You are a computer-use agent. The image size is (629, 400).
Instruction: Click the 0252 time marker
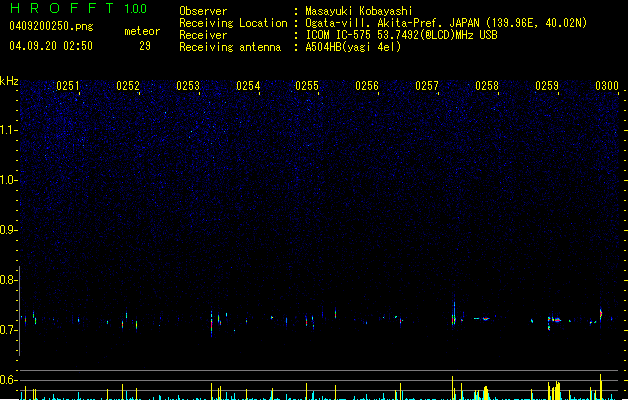click(x=128, y=86)
